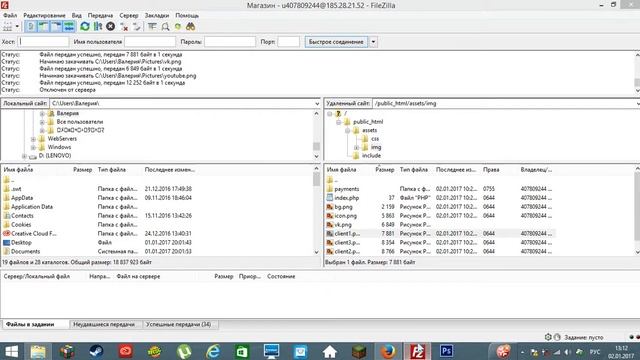Open the local site path dropdown
640x360 pixels.
[317, 104]
